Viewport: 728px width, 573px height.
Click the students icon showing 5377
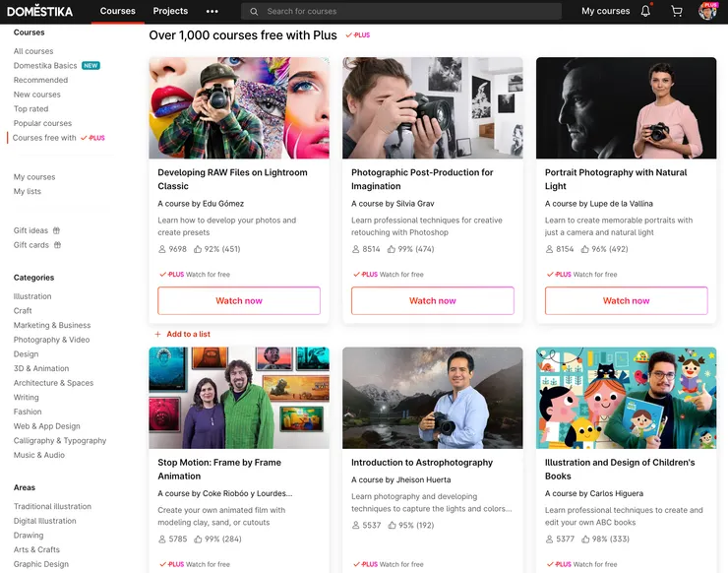(x=549, y=540)
